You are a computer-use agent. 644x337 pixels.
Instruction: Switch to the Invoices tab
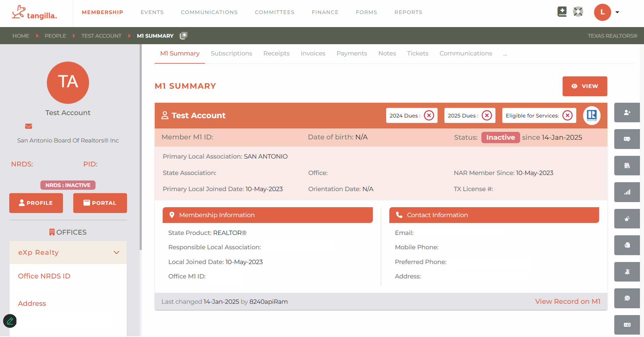(x=313, y=53)
